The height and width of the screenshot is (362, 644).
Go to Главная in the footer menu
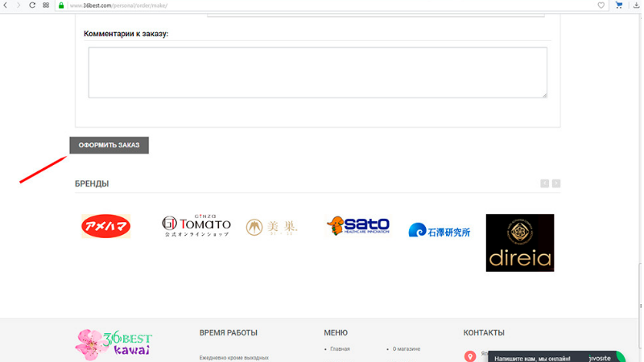340,349
